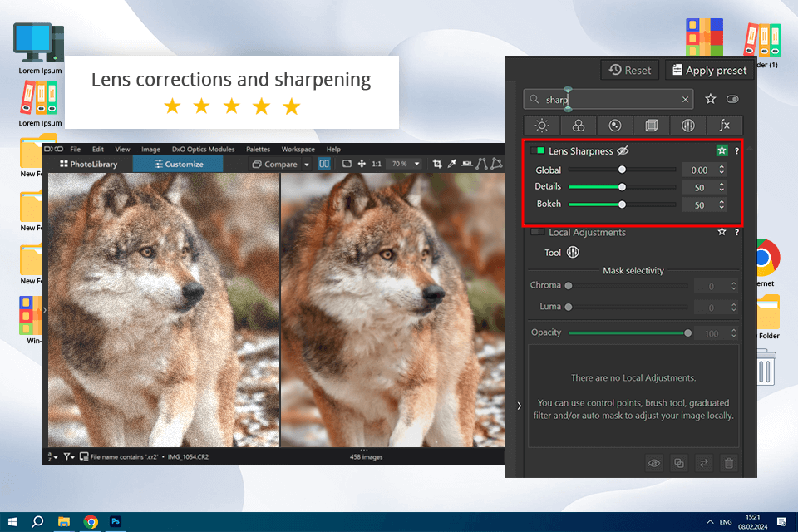Select the Crop tool in toolbar
Image resolution: width=798 pixels, height=532 pixels.
437,165
